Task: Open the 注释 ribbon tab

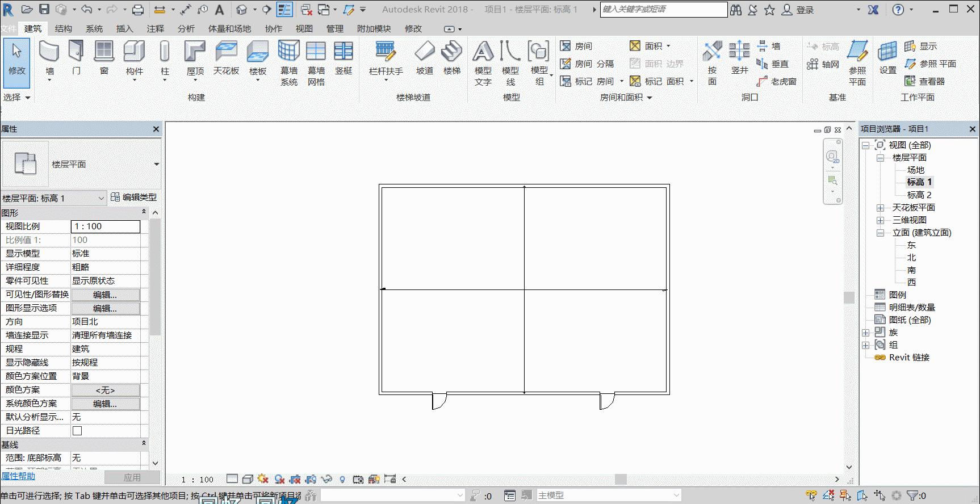Action: coord(156,29)
